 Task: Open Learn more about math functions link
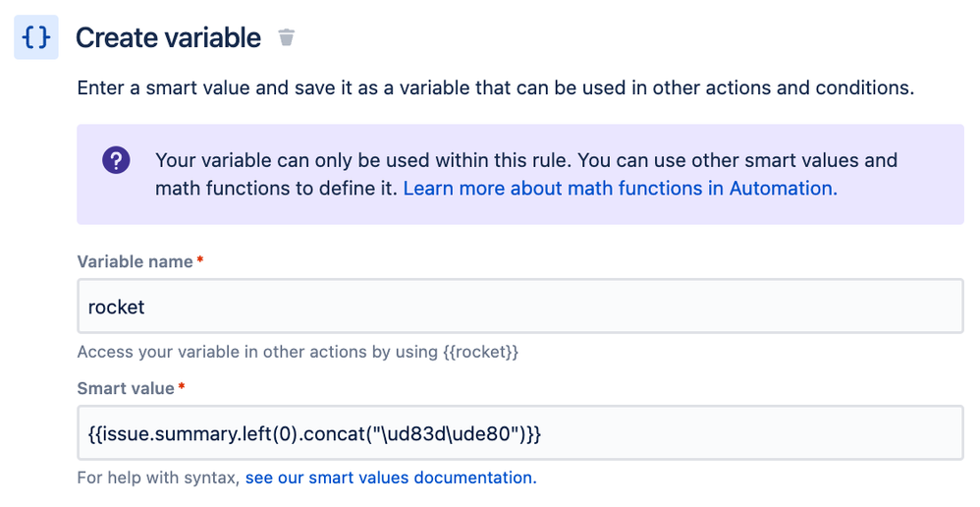(620, 188)
